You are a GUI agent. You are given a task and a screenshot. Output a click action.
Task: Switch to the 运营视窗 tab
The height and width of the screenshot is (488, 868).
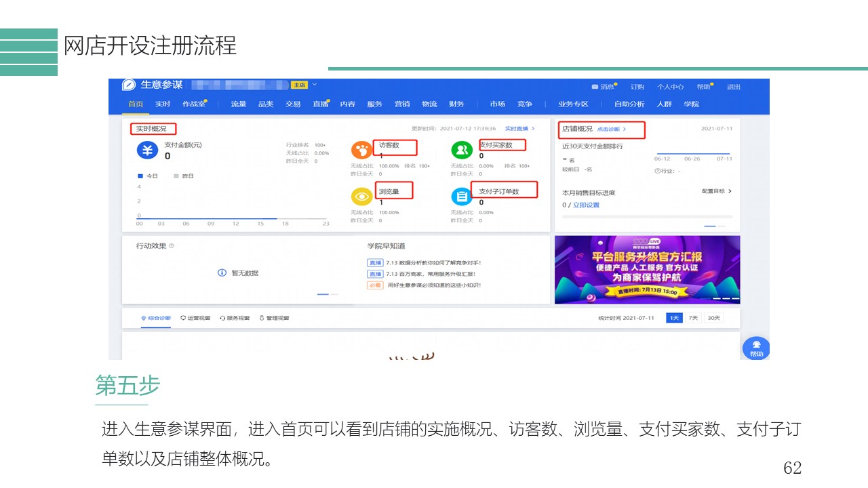[x=195, y=318]
